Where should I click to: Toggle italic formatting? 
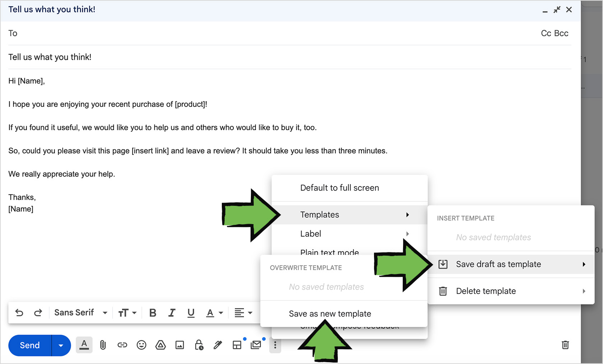(172, 313)
